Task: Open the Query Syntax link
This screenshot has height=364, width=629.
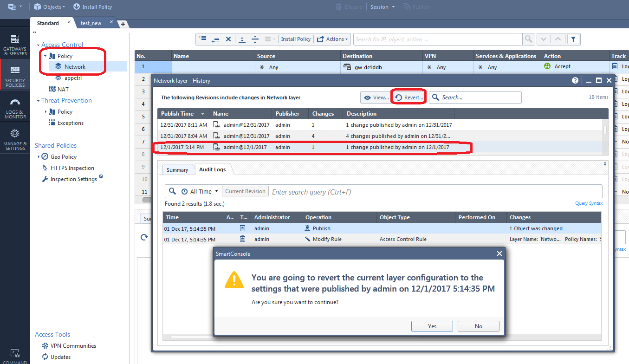Action: pyautogui.click(x=589, y=203)
